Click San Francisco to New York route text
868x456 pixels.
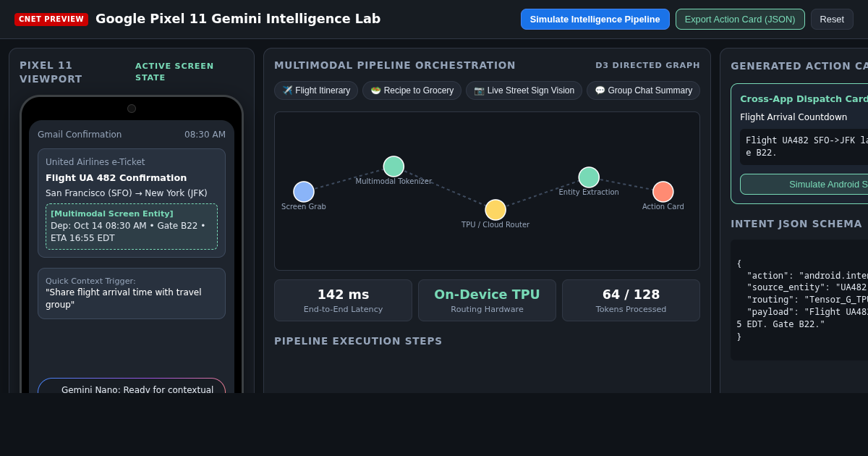pyautogui.click(x=127, y=193)
